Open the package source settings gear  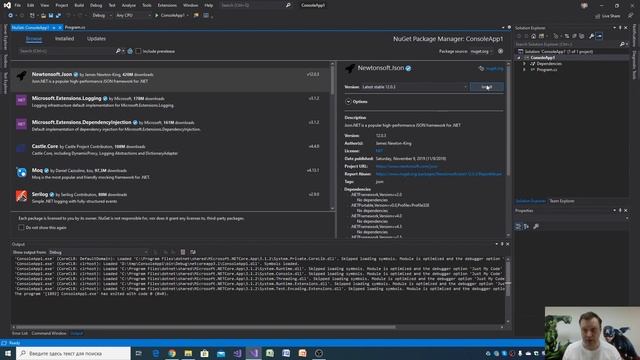point(500,51)
